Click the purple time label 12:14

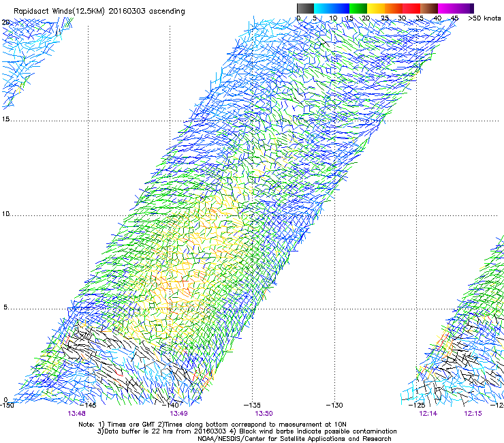[428, 414]
